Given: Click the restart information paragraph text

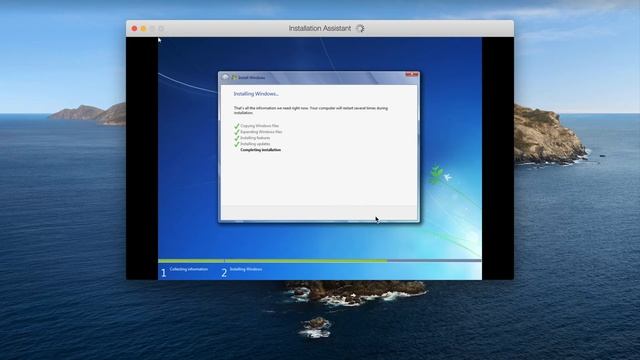Looking at the screenshot, I should [x=311, y=110].
